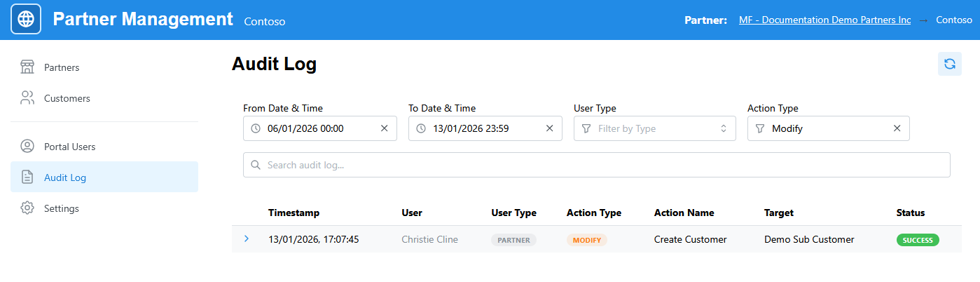980x282 pixels.
Task: Click the Settings gear icon in sidebar
Action: (27, 208)
